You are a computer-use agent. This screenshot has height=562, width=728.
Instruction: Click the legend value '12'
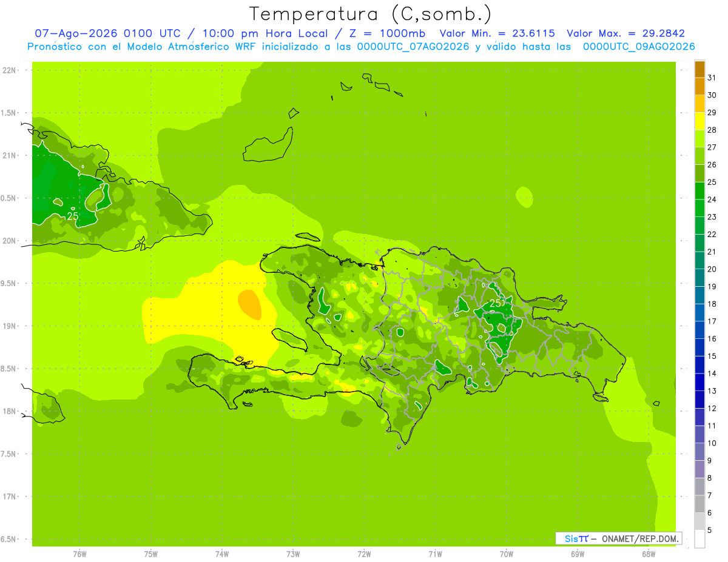coord(712,408)
